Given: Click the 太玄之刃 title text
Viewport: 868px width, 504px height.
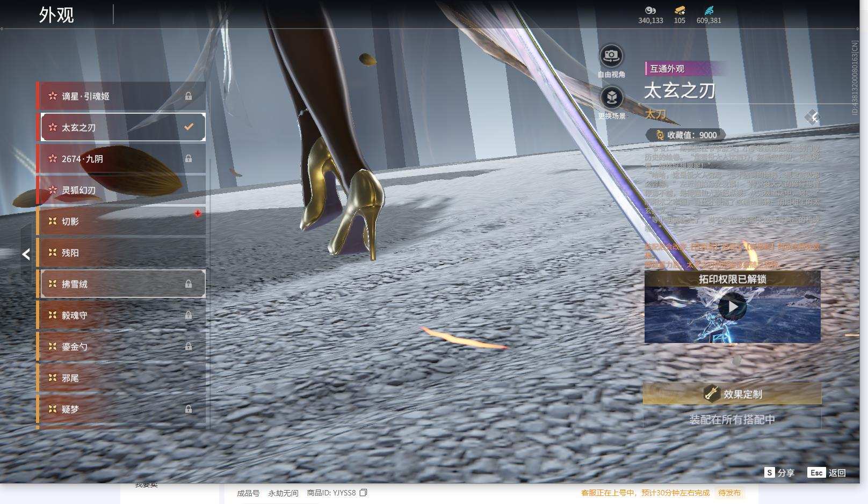Looking at the screenshot, I should 679,91.
